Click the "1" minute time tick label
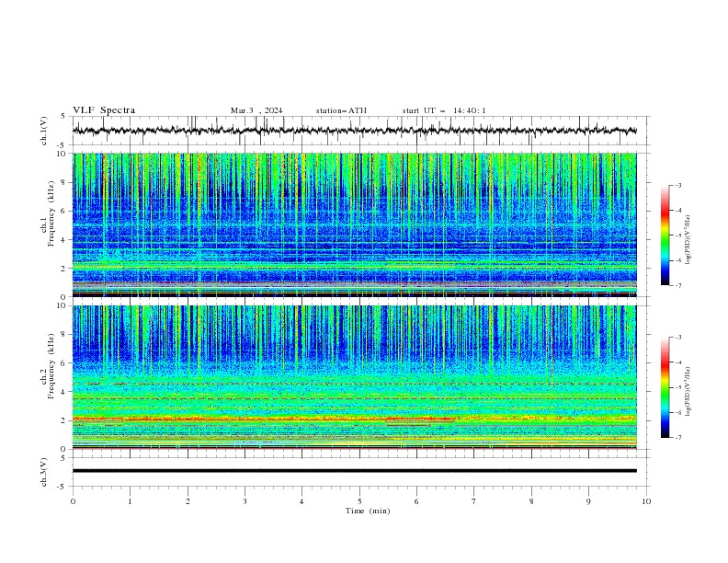Viewport: 728px width, 563px height. pos(130,501)
